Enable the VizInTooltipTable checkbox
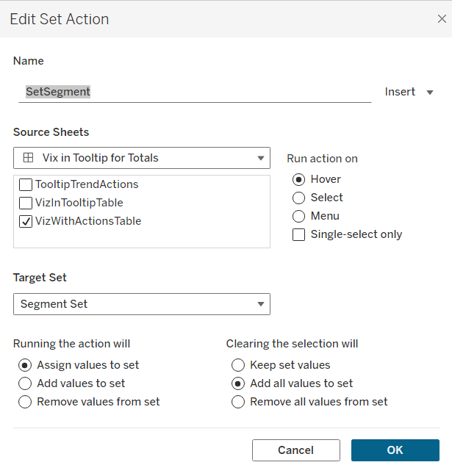 26,203
